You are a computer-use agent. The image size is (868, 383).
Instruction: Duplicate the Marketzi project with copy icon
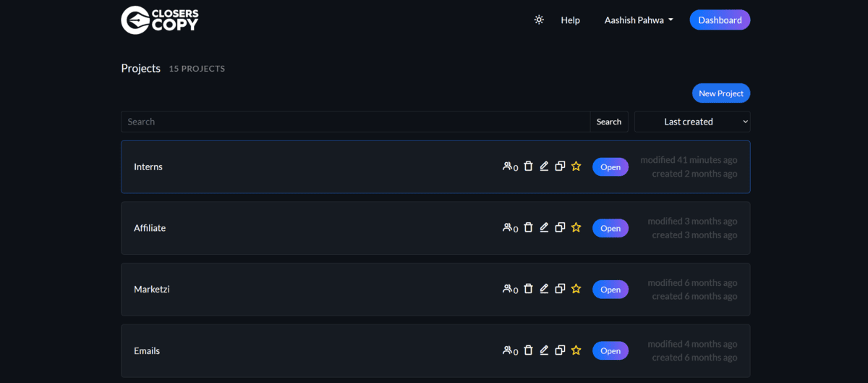560,289
